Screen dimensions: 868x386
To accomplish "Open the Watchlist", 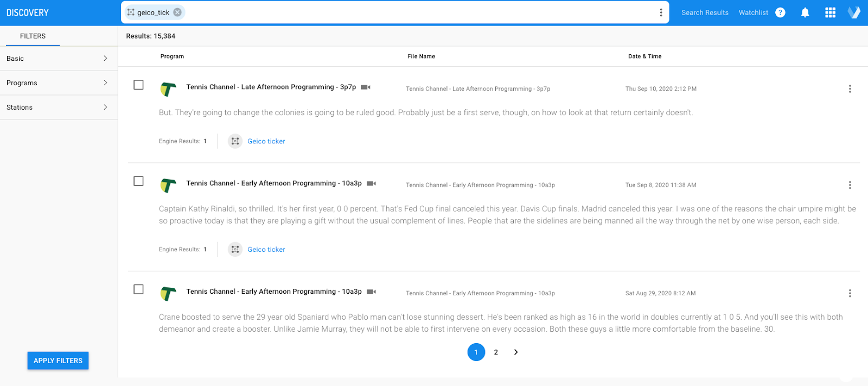I will [x=753, y=12].
